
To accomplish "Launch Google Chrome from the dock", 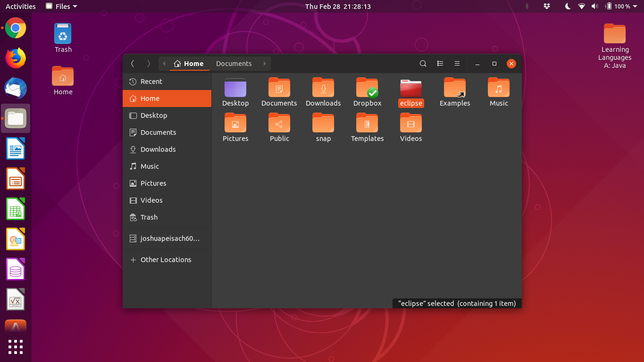I will (x=16, y=28).
